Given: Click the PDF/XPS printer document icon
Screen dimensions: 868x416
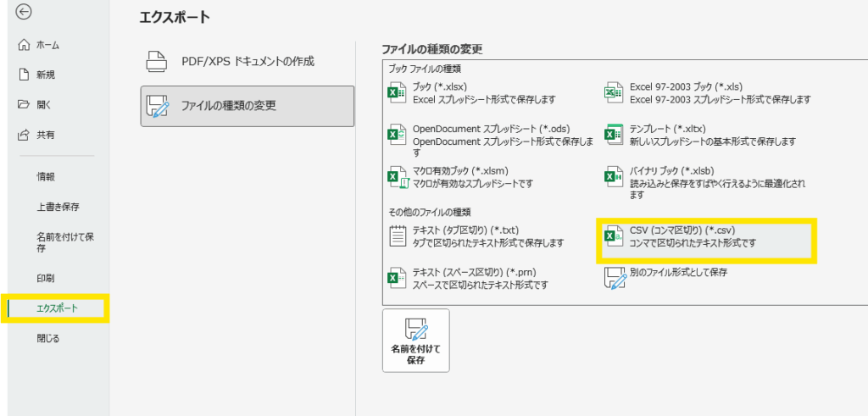Looking at the screenshot, I should pos(156,61).
